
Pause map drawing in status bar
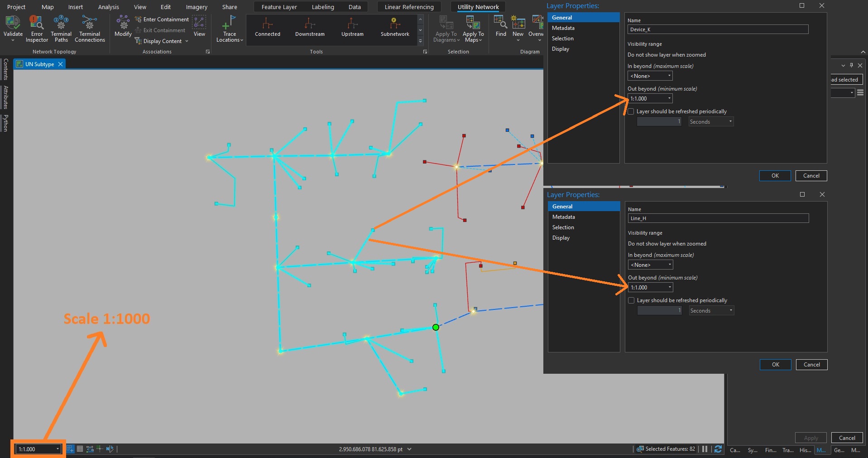click(x=705, y=449)
